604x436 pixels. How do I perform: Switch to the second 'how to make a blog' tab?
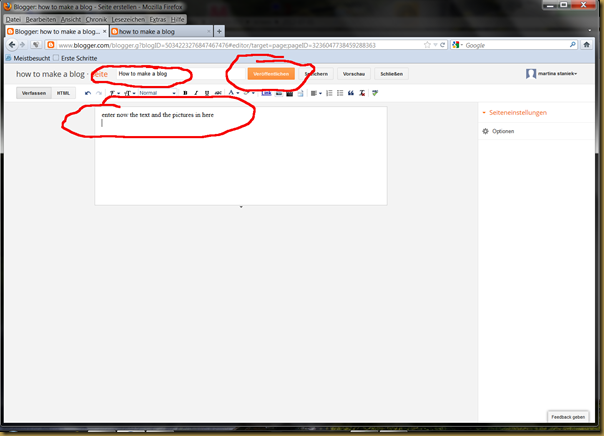[x=161, y=32]
